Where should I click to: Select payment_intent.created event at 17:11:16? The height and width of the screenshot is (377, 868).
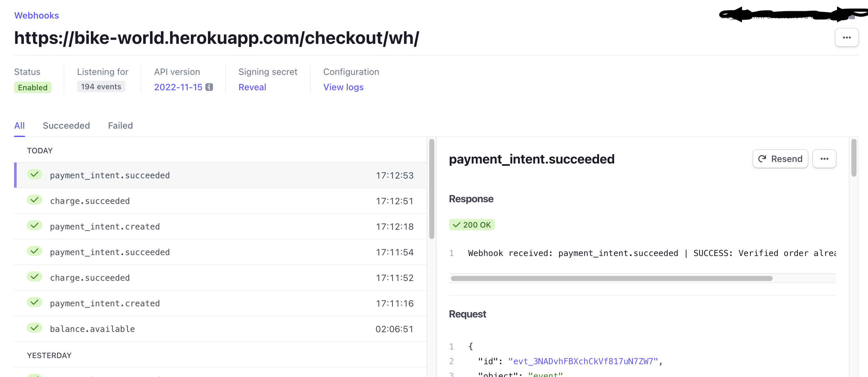(x=220, y=303)
